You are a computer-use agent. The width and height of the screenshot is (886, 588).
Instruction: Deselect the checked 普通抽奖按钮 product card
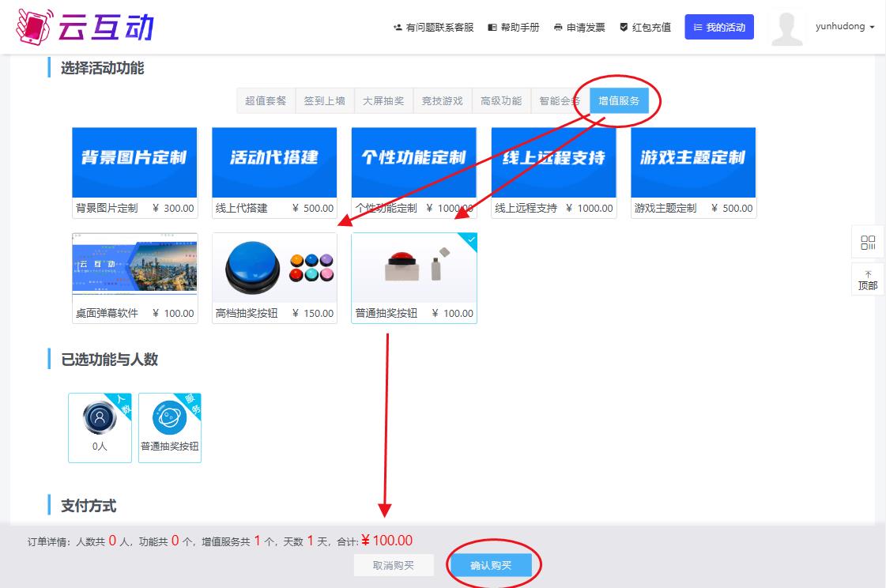414,269
